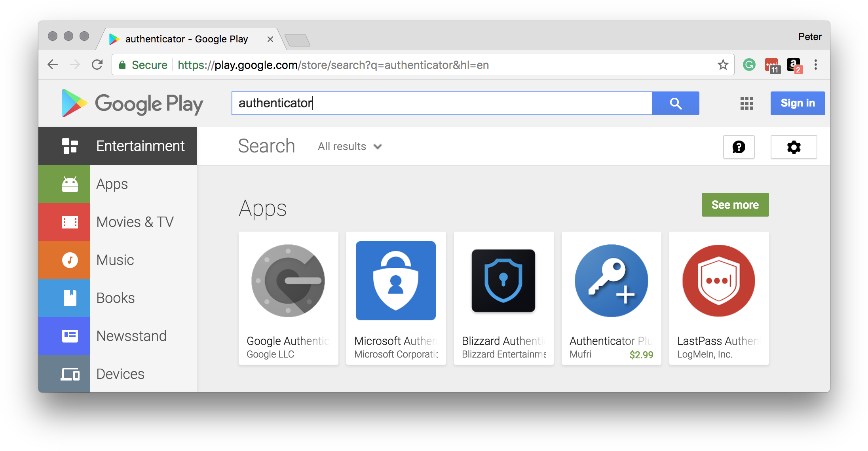Select the Apps category in sidebar
Image resolution: width=868 pixels, height=451 pixels.
click(112, 184)
